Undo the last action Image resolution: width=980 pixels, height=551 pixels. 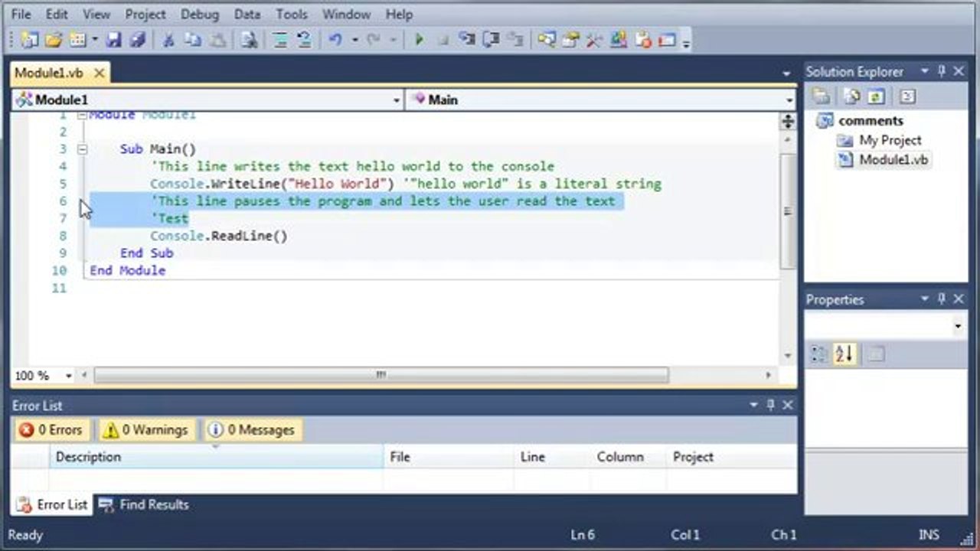pos(335,40)
